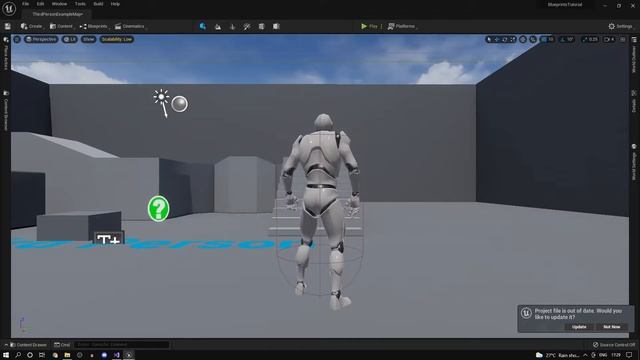This screenshot has width=640, height=360.
Task: Focus the console command input field
Action: click(121, 345)
